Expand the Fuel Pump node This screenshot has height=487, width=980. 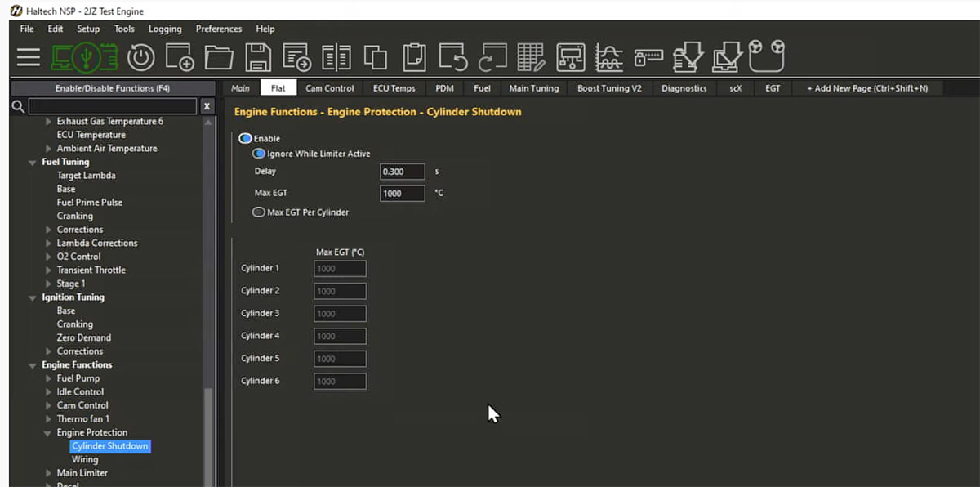coord(49,378)
